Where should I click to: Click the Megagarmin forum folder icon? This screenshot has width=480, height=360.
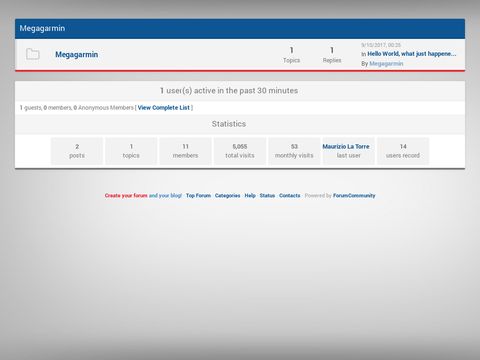33,54
